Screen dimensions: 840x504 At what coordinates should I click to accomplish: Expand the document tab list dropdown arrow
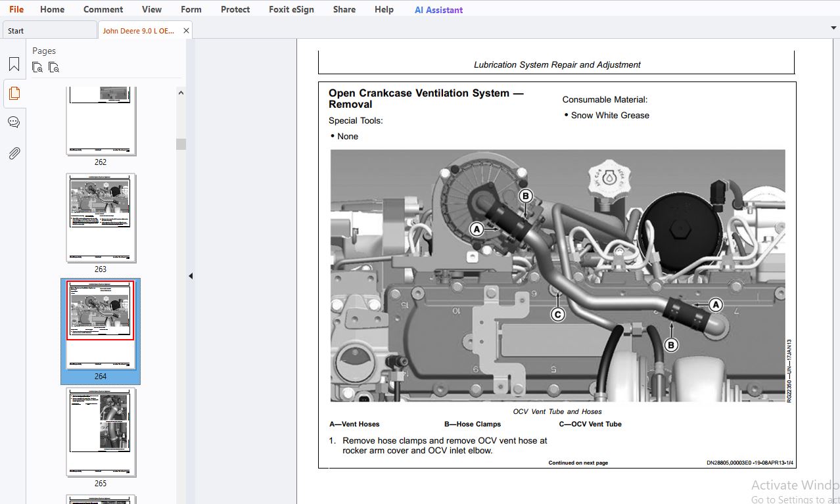point(834,28)
